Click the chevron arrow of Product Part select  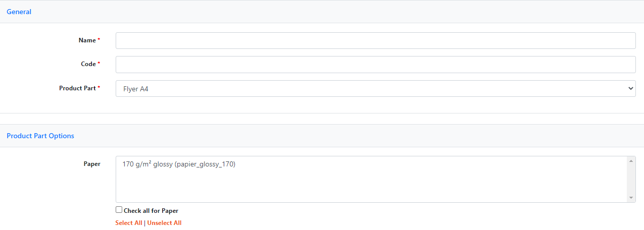coord(630,89)
